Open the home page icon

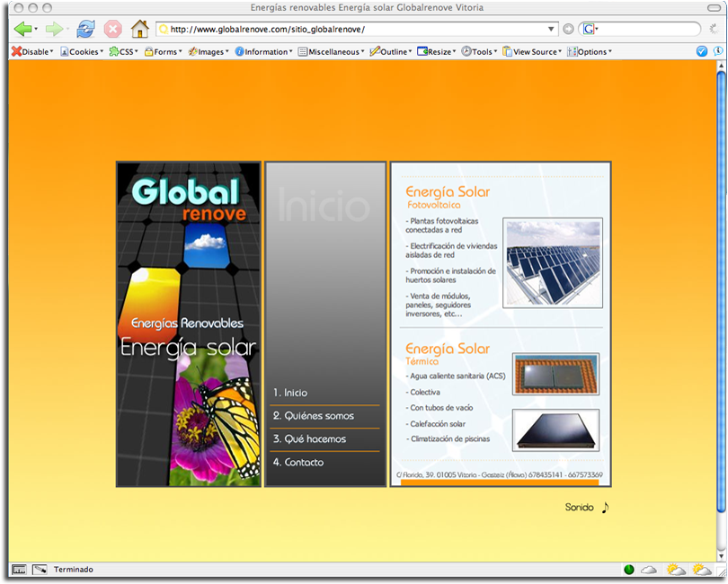click(x=139, y=29)
